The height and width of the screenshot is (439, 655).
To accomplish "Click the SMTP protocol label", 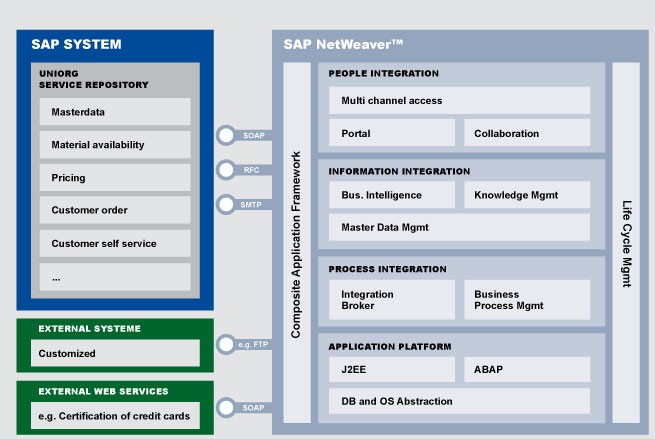I will click(x=251, y=205).
